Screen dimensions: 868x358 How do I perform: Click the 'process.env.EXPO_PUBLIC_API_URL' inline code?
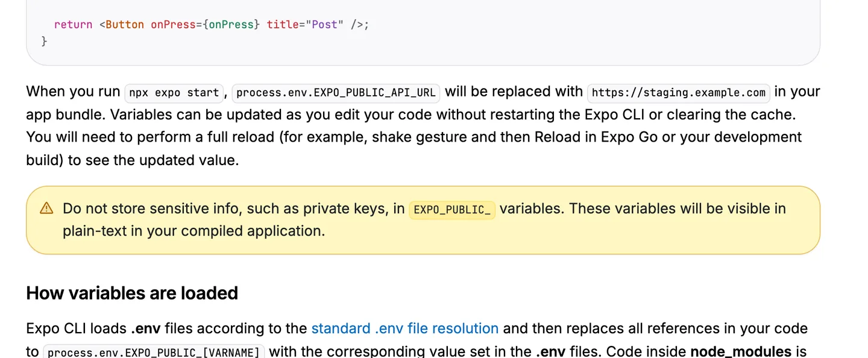(x=336, y=93)
